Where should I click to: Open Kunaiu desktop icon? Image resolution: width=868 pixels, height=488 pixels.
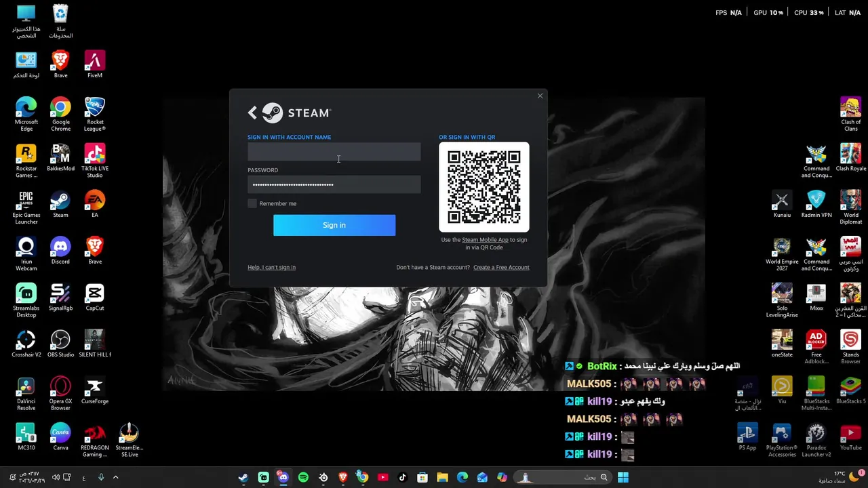tap(782, 203)
